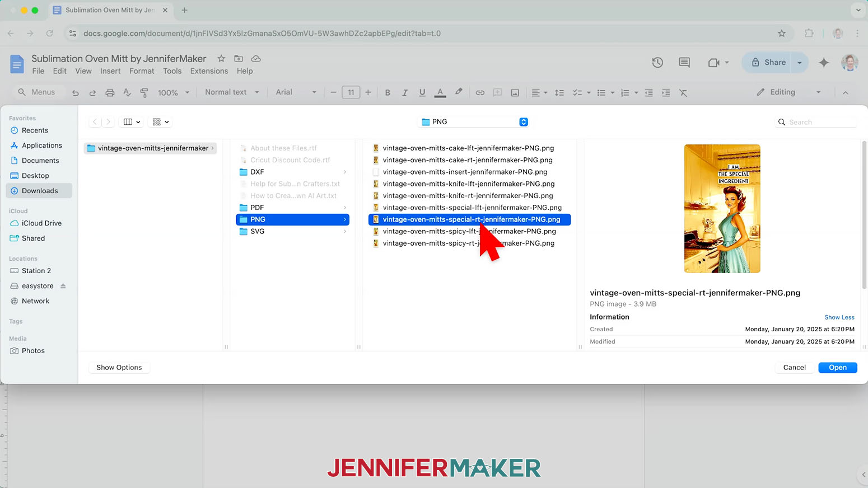Click the decrease indent icon
The width and height of the screenshot is (868, 488).
[x=648, y=93]
